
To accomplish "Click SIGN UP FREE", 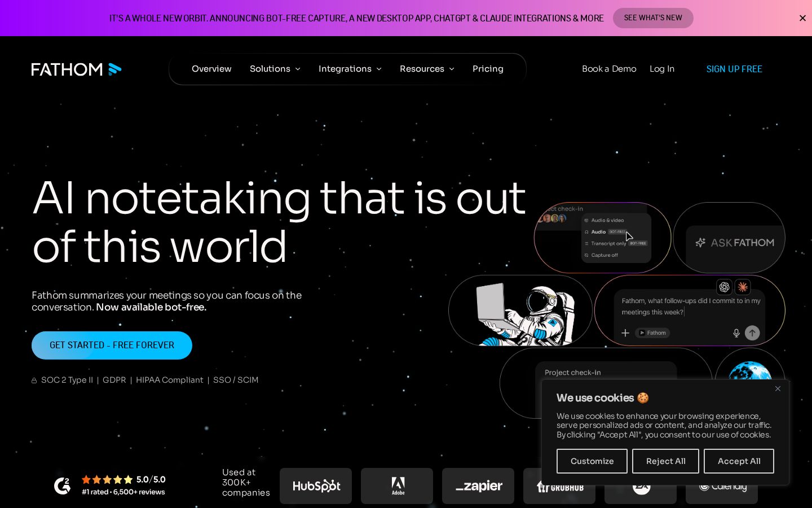I will point(734,69).
